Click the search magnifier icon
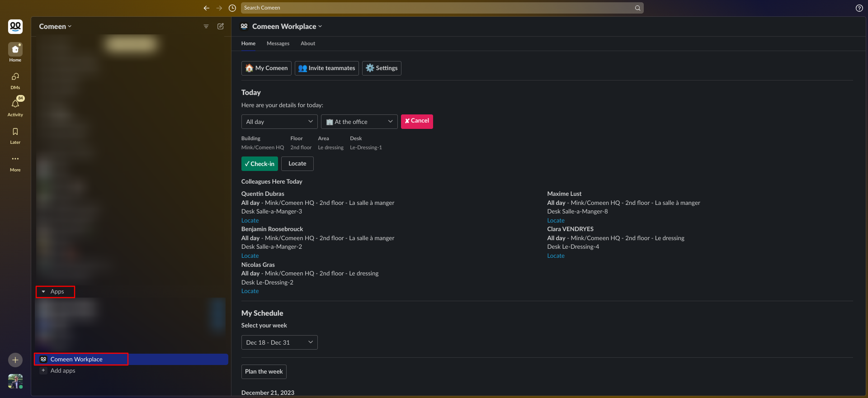 coord(637,8)
